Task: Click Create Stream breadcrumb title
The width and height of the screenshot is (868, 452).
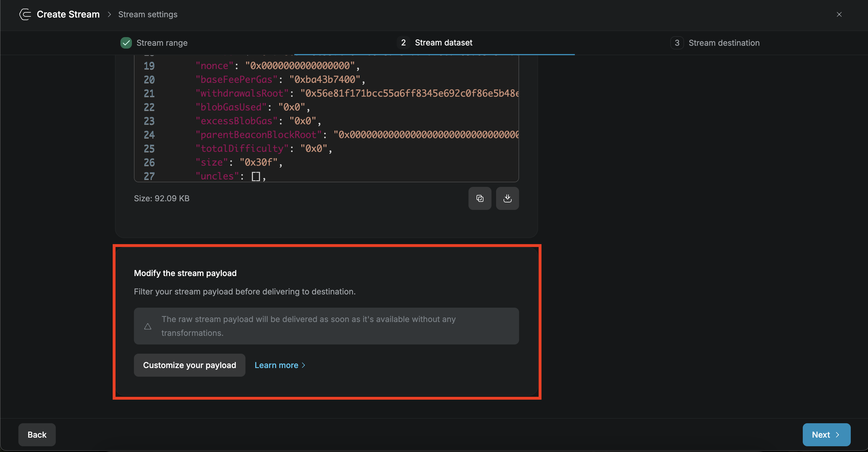Action: [x=68, y=14]
